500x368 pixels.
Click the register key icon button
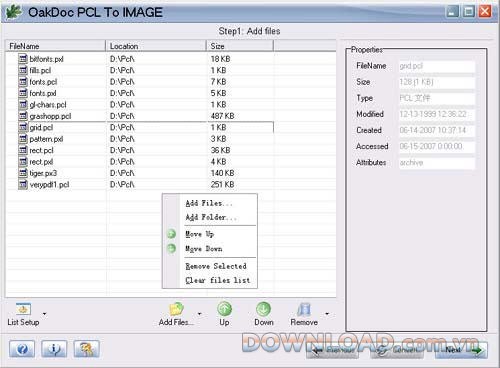tap(86, 349)
